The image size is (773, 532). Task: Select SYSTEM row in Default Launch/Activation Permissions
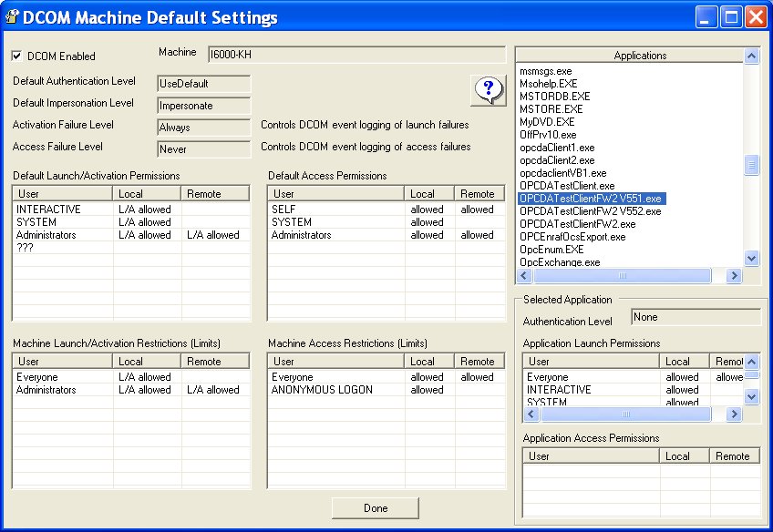(131, 222)
